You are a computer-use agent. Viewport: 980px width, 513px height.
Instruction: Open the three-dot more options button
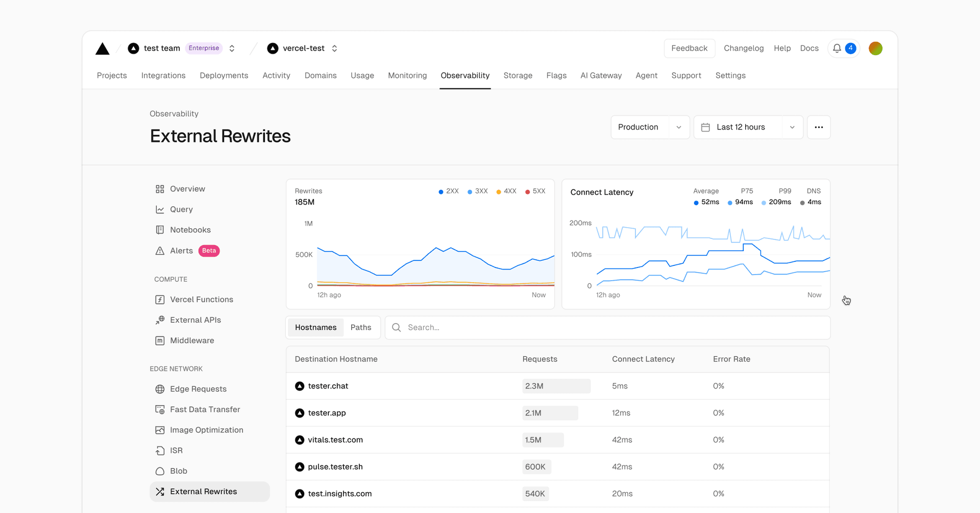(819, 127)
